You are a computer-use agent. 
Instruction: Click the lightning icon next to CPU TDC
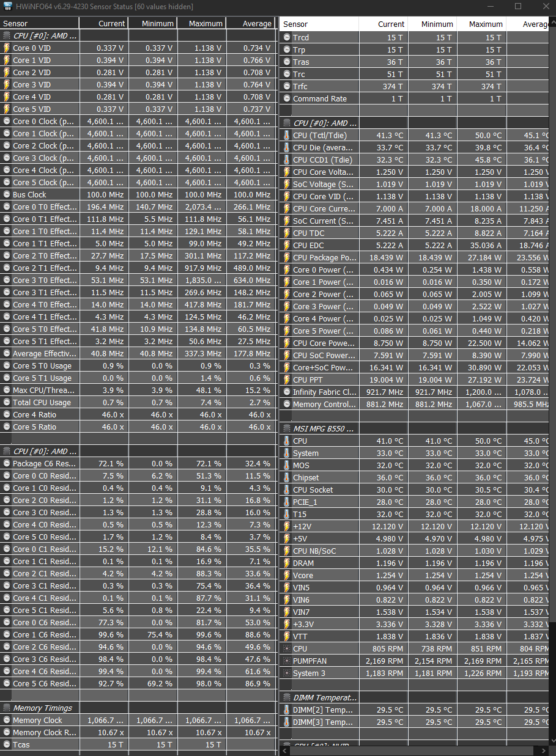click(287, 233)
